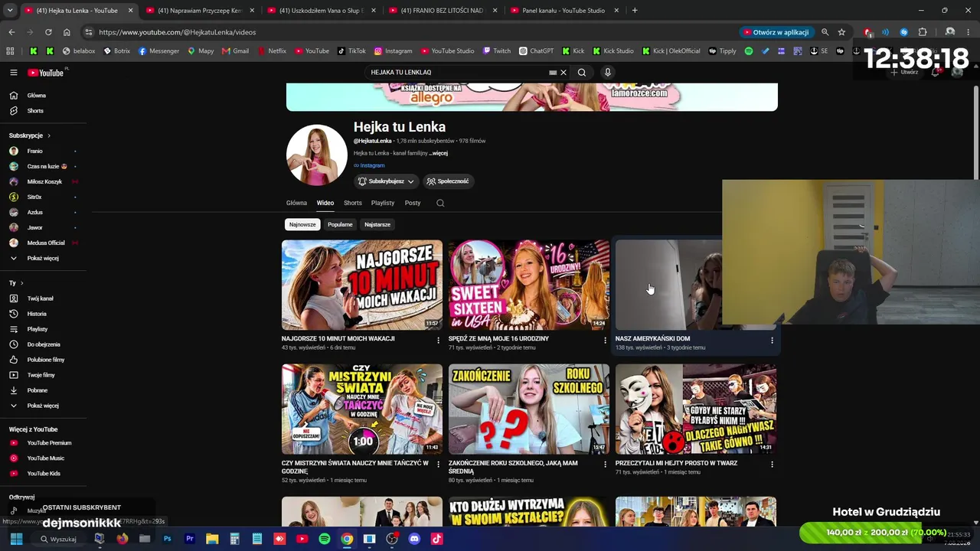This screenshot has width=980, height=551.
Task: Open Firefox from the taskbar
Action: [122, 539]
